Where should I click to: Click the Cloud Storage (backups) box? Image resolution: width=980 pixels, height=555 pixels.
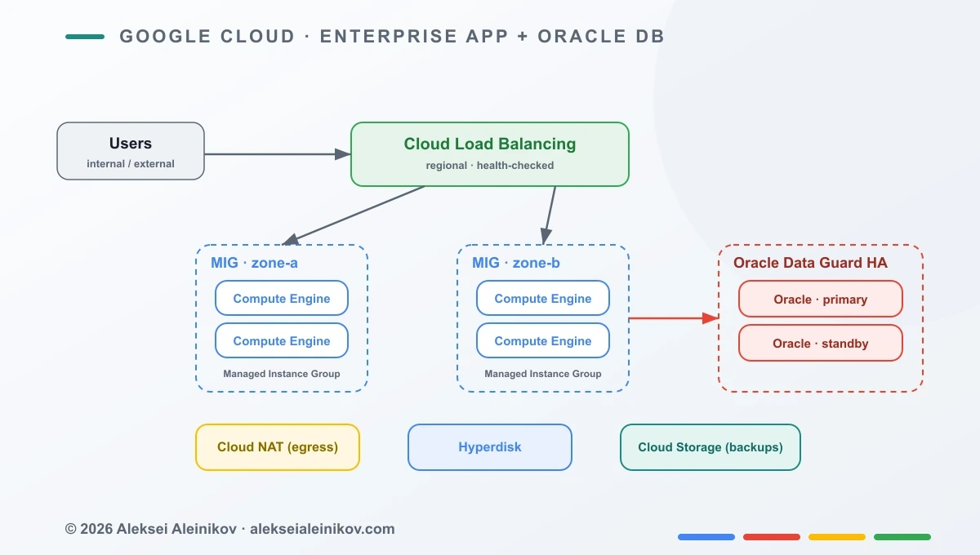[710, 447]
